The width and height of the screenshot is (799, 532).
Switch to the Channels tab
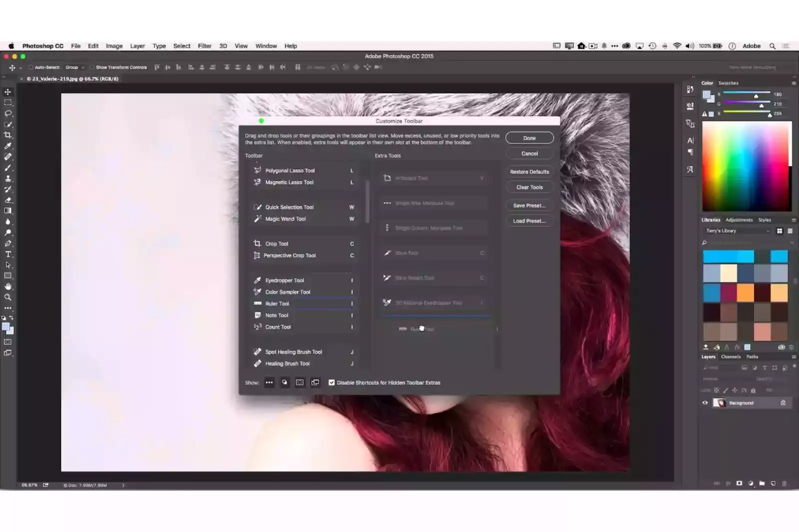[x=731, y=357]
